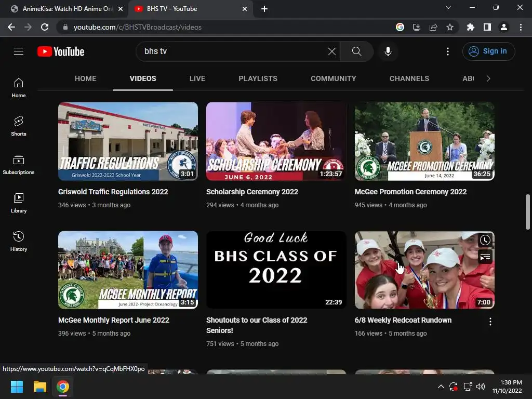The image size is (532, 399).
Task: Click Chrome icon in taskbar
Action: click(x=63, y=387)
